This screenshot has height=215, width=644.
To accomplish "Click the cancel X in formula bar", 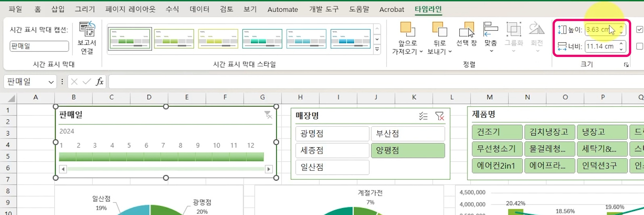I will pyautogui.click(x=74, y=81).
